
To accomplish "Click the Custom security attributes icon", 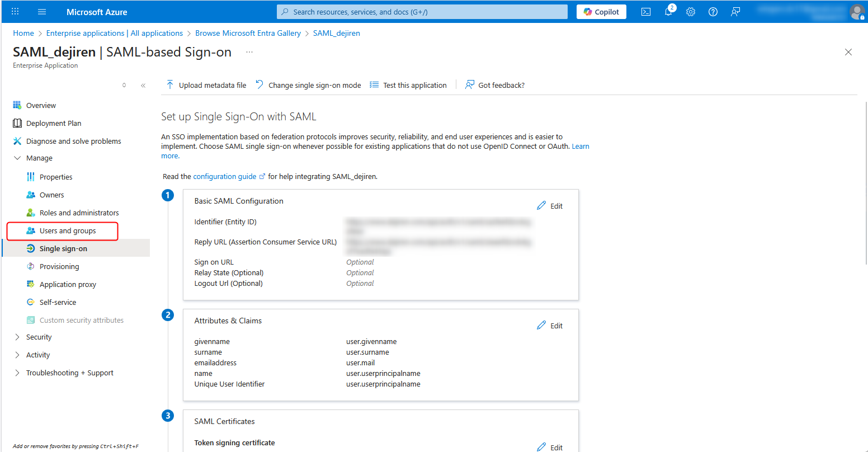I will pos(31,320).
